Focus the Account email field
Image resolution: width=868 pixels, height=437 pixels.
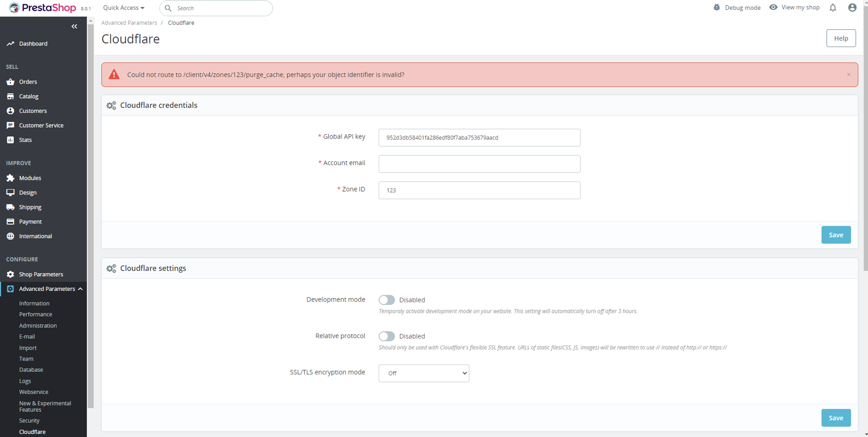(479, 164)
